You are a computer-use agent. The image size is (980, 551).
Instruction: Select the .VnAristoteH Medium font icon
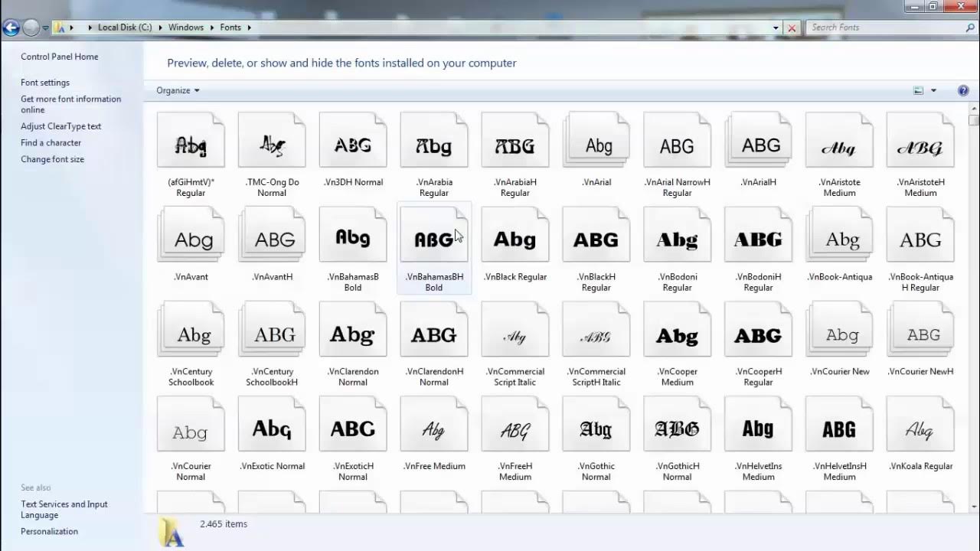921,140
